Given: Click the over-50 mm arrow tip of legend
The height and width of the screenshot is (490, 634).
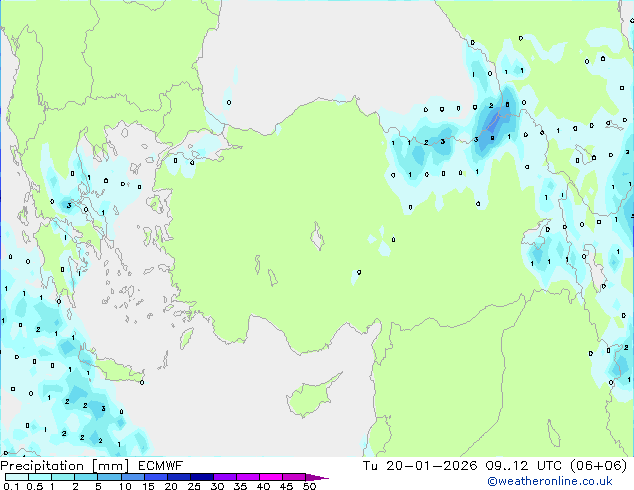Looking at the screenshot, I should (x=317, y=477).
